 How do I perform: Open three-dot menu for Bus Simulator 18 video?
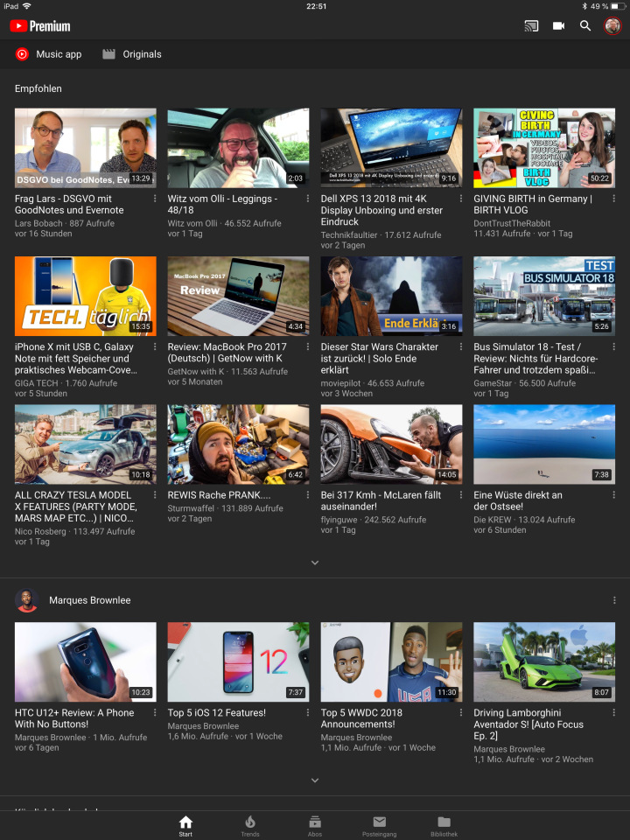[x=614, y=347]
